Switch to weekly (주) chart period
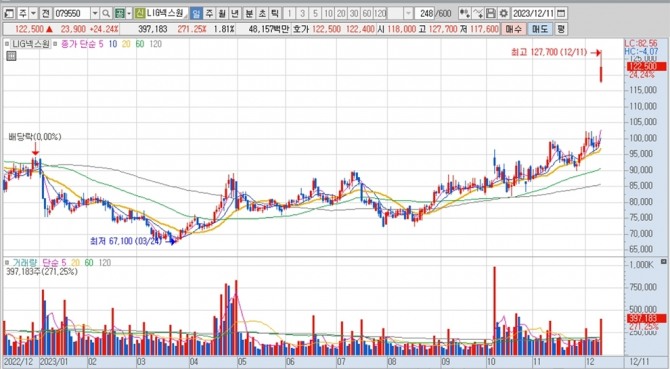 point(209,14)
